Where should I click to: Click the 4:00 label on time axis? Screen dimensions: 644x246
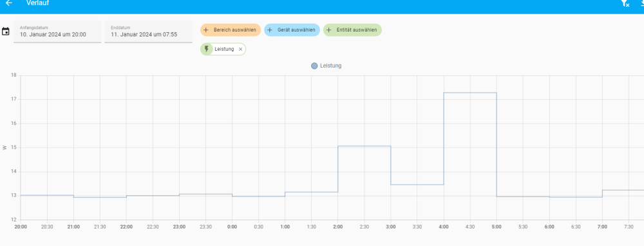[x=444, y=227]
